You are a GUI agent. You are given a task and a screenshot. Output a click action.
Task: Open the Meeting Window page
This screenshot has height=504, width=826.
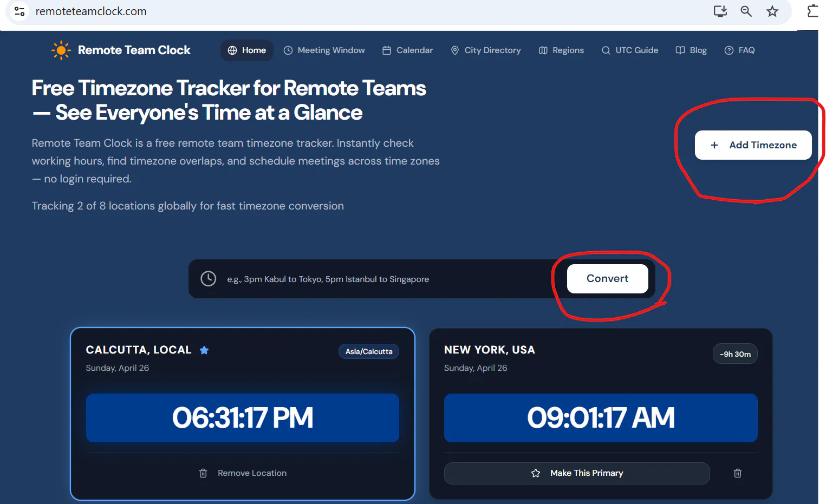tap(324, 50)
